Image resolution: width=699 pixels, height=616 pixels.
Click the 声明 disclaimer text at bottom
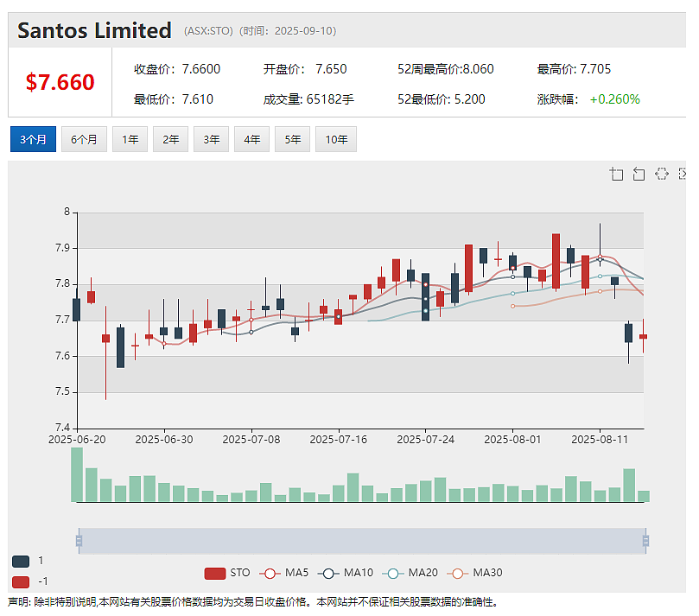[x=253, y=602]
